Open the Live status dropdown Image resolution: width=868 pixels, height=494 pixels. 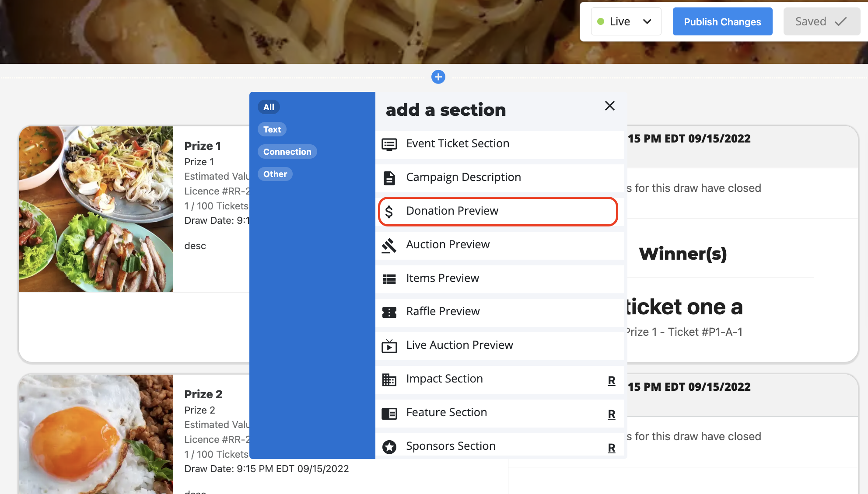626,21
